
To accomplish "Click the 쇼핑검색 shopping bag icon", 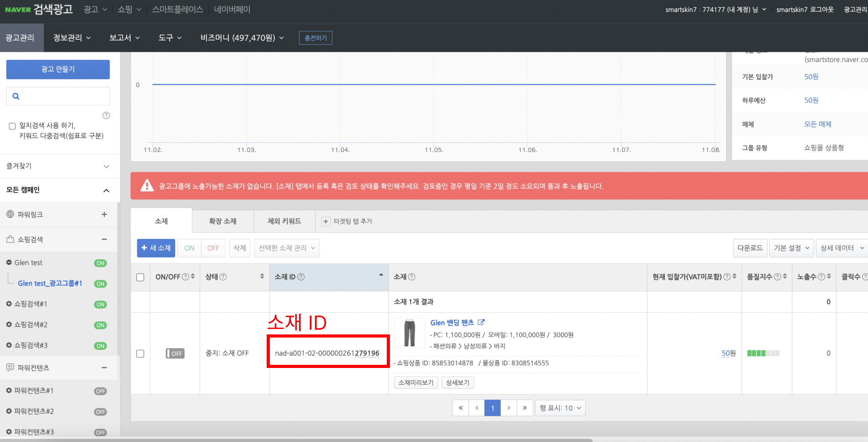I will point(9,239).
